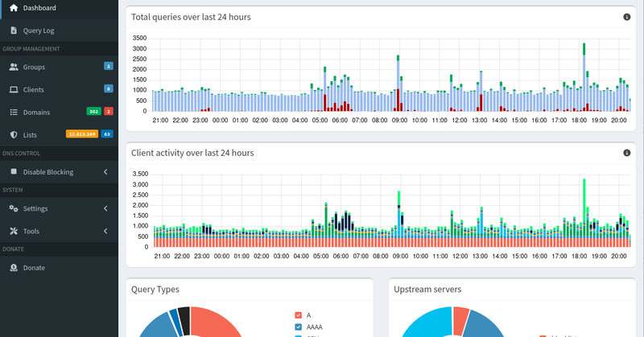
Task: Expand the Tools submenu chevron
Action: coord(105,231)
